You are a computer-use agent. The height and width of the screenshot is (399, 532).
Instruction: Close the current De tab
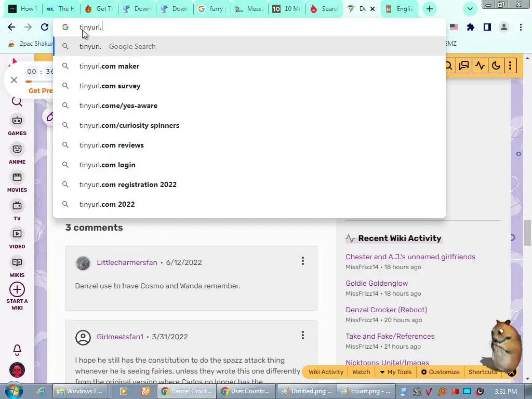(x=373, y=9)
